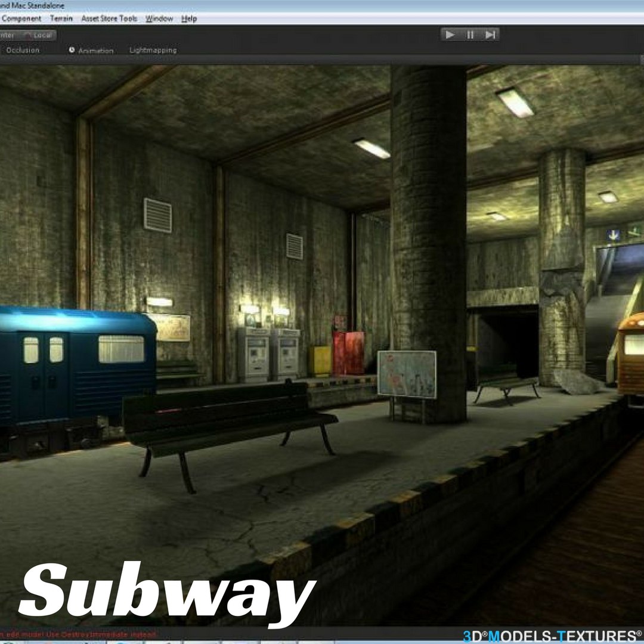Open the Terrain menu
644x644 pixels.
[x=61, y=19]
